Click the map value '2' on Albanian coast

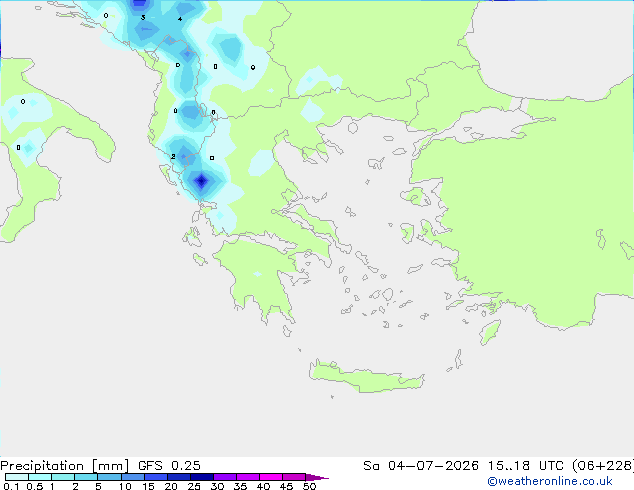click(173, 156)
